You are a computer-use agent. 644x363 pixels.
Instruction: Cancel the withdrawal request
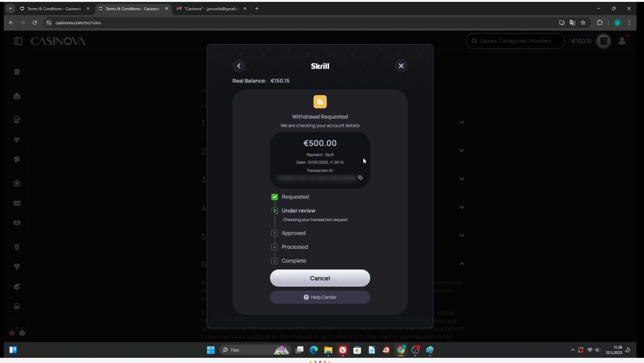click(x=320, y=278)
